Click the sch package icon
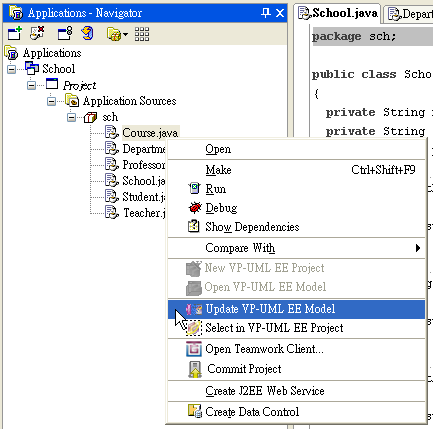Viewport: 433px width, 429px height. pos(90,117)
